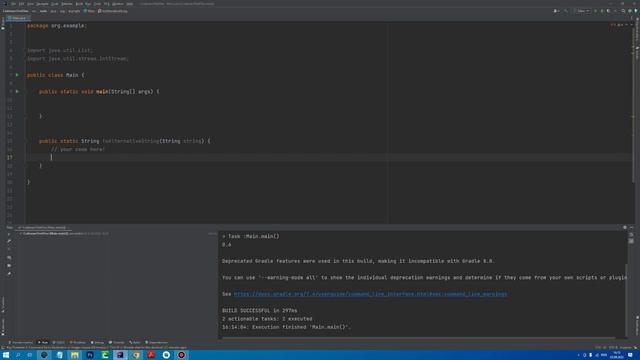Open the Gradle docs link in console
640x360 pixels.
coord(371,294)
